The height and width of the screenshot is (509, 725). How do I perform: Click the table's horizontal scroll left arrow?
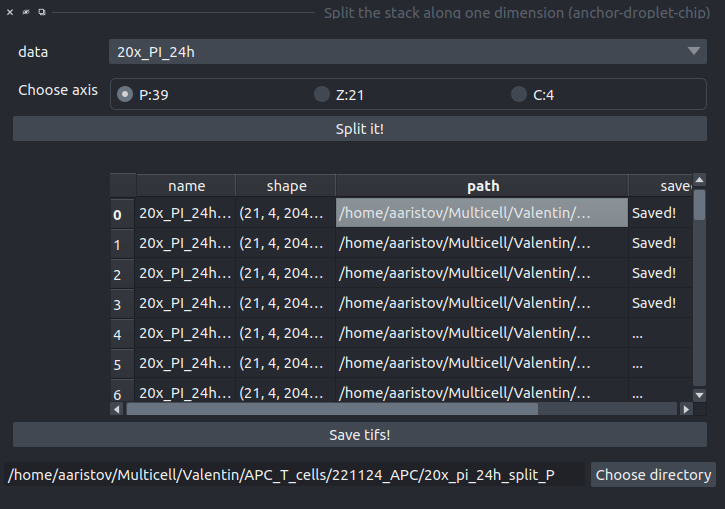coord(117,409)
